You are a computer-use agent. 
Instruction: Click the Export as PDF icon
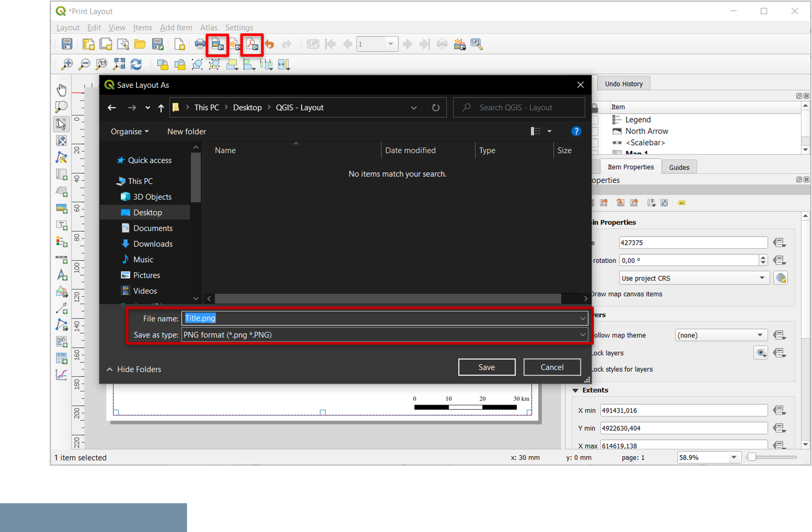pyautogui.click(x=252, y=44)
